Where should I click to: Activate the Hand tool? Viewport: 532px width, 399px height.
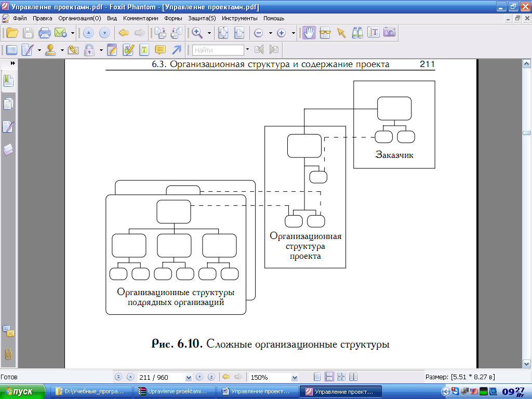click(x=309, y=33)
